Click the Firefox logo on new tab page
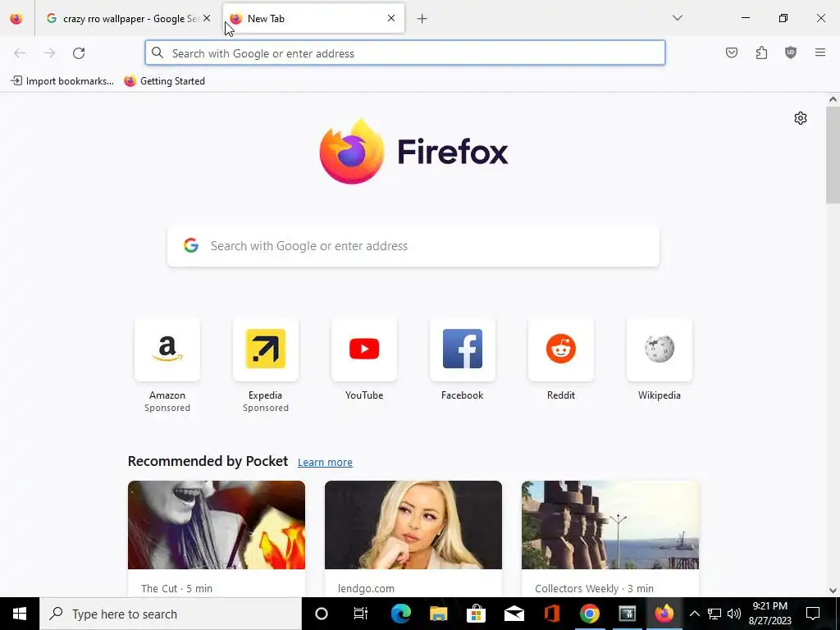The height and width of the screenshot is (630, 840). tap(413, 151)
